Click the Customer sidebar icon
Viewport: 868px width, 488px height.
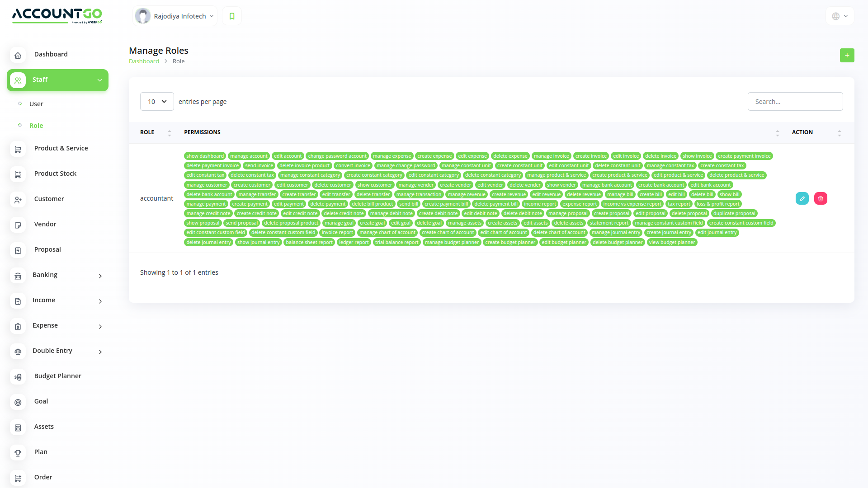point(18,200)
